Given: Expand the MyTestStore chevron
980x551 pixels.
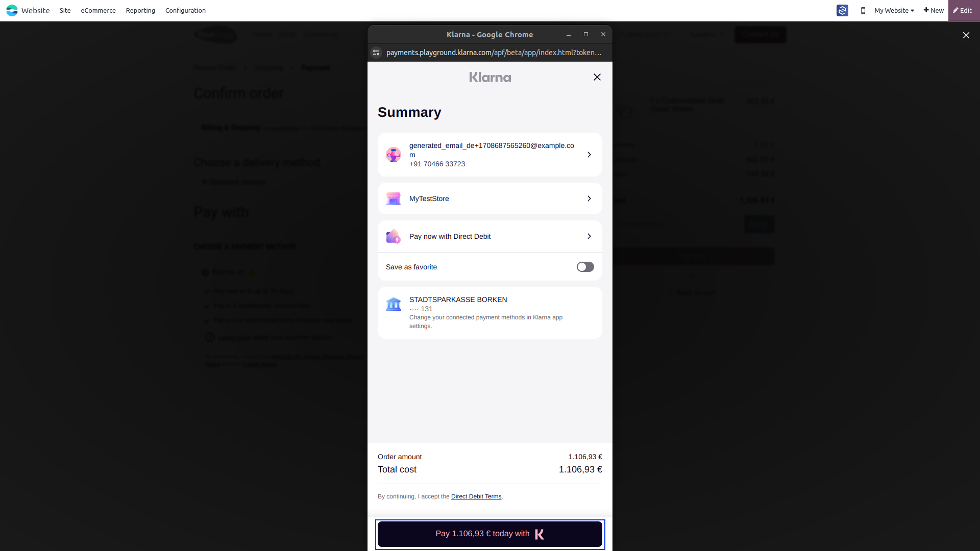Looking at the screenshot, I should [x=589, y=198].
